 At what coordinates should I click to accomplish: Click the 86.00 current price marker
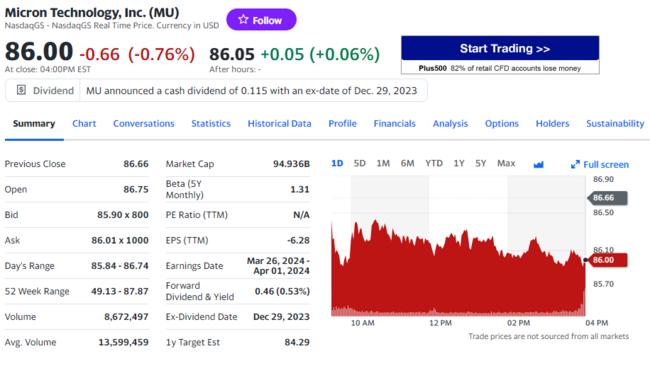[x=608, y=260]
